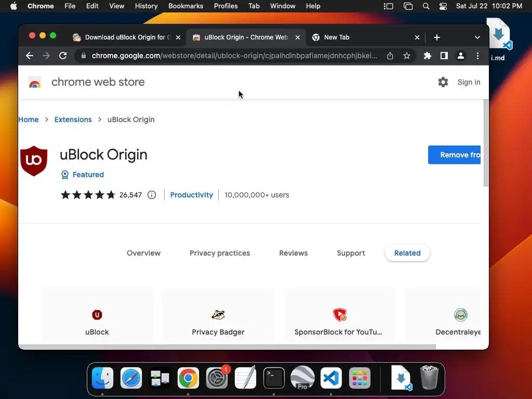
Task: Open the Privacy Badger extension card
Action: click(x=218, y=314)
